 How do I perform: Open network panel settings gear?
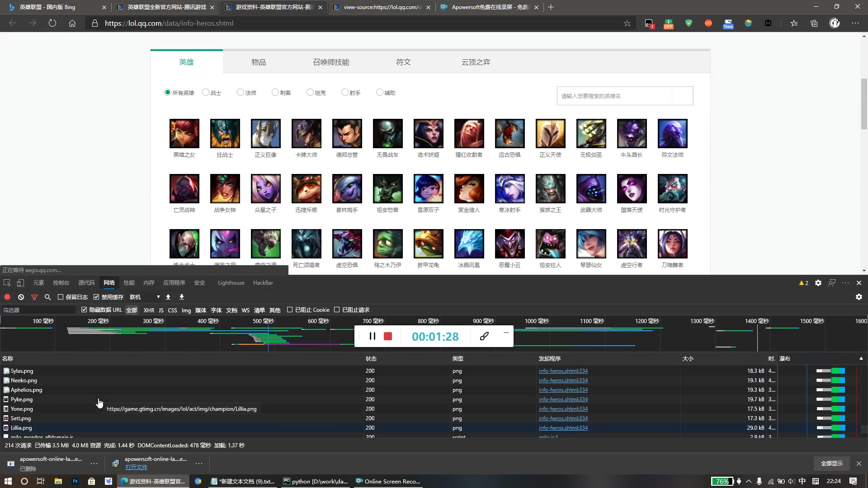pos(859,297)
